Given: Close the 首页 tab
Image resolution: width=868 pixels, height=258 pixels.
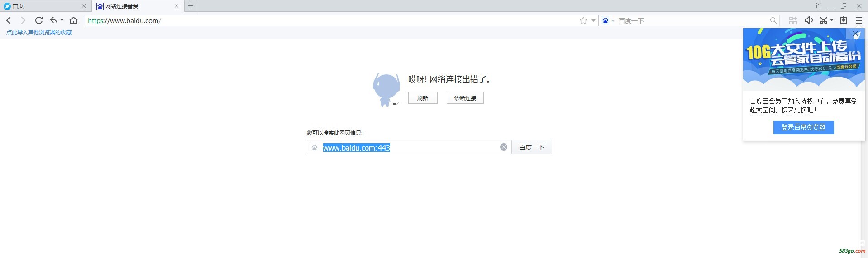Looking at the screenshot, I should (84, 6).
